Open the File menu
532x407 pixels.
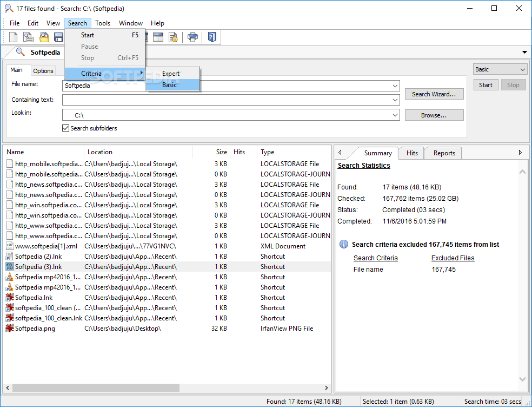(15, 23)
